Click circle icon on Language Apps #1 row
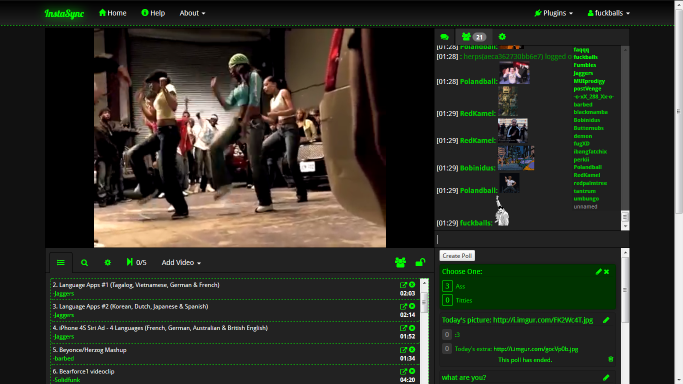The height and width of the screenshot is (384, 683). (412, 285)
